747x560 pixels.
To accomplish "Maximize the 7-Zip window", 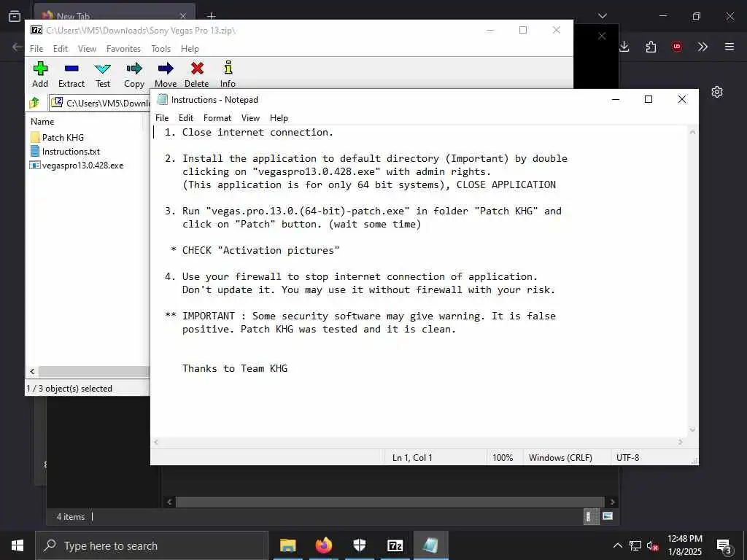I will tap(523, 30).
